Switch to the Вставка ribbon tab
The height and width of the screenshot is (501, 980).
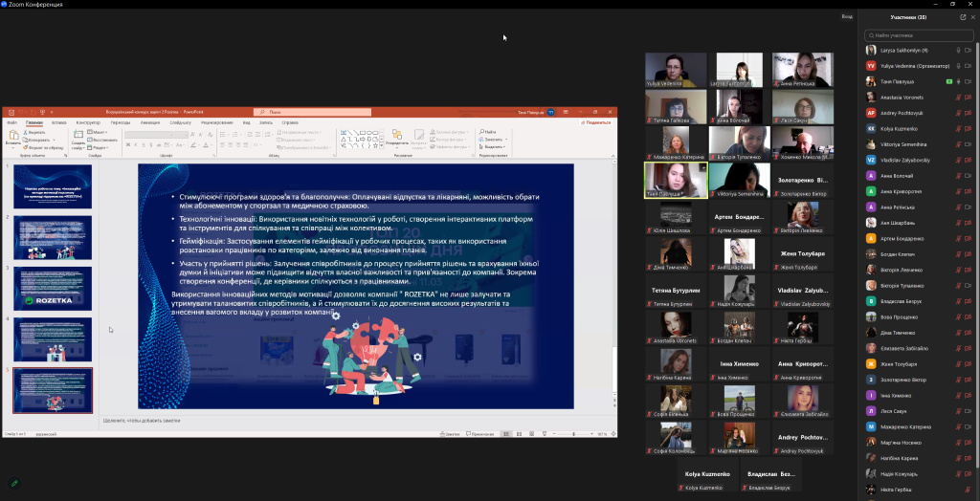(x=59, y=122)
